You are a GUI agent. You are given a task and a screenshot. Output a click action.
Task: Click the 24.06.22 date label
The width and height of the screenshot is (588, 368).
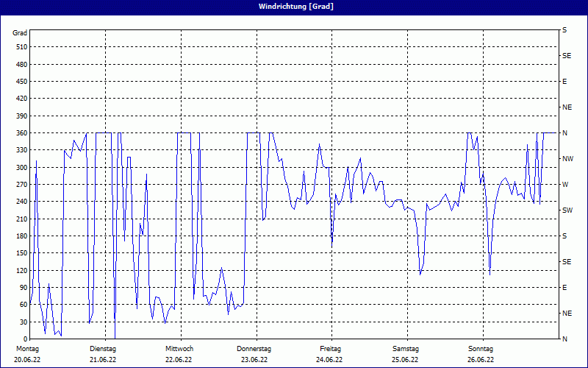[x=330, y=360]
